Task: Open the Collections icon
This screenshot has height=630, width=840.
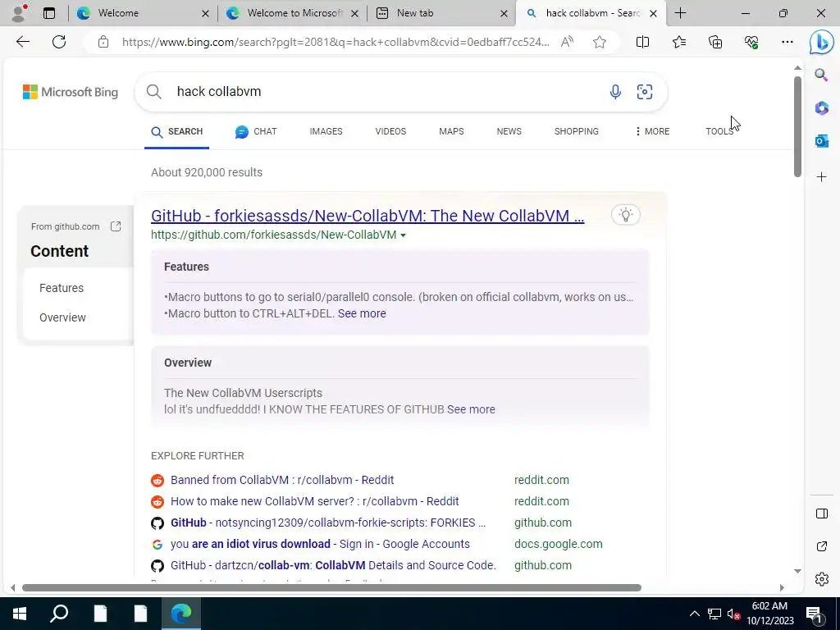Action: point(715,42)
